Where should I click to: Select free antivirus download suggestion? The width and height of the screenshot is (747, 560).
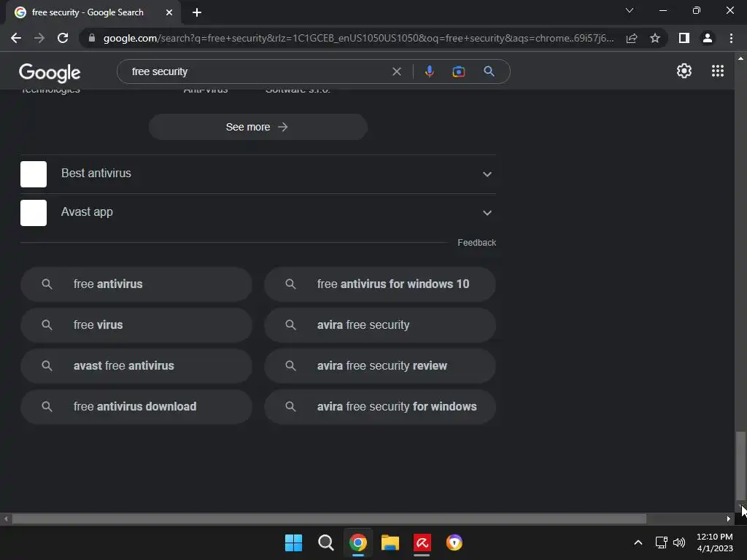coord(136,407)
